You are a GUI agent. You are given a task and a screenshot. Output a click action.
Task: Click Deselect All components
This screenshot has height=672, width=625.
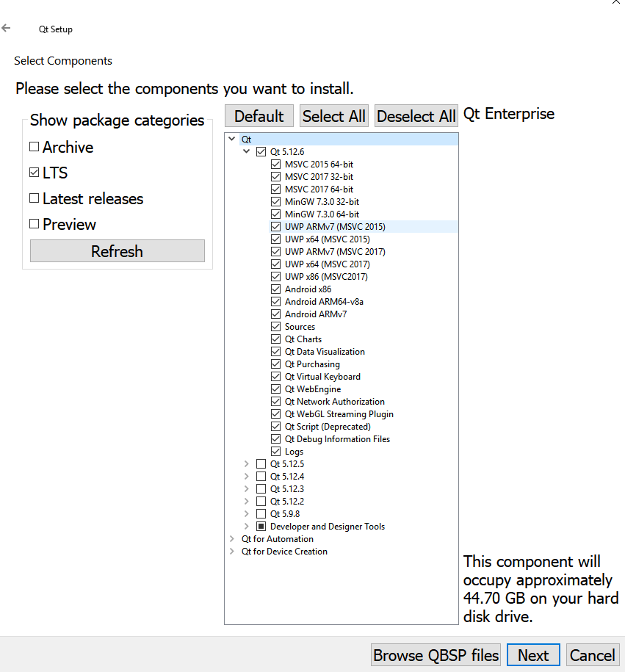416,116
